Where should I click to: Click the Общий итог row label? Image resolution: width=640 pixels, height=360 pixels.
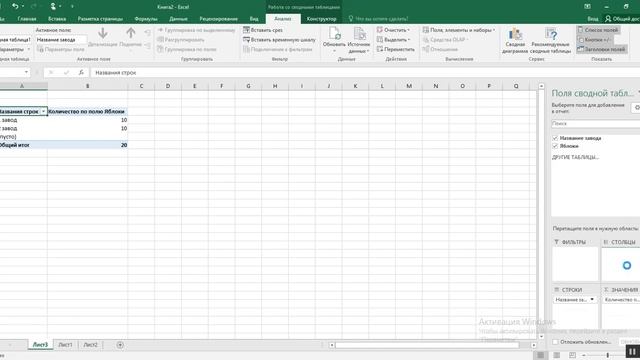coord(23,145)
